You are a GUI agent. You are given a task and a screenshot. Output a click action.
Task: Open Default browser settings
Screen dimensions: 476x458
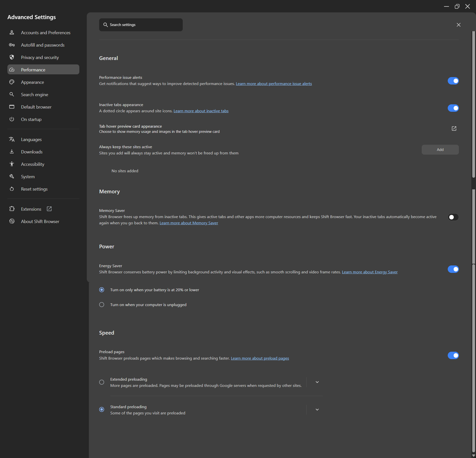tap(43, 107)
